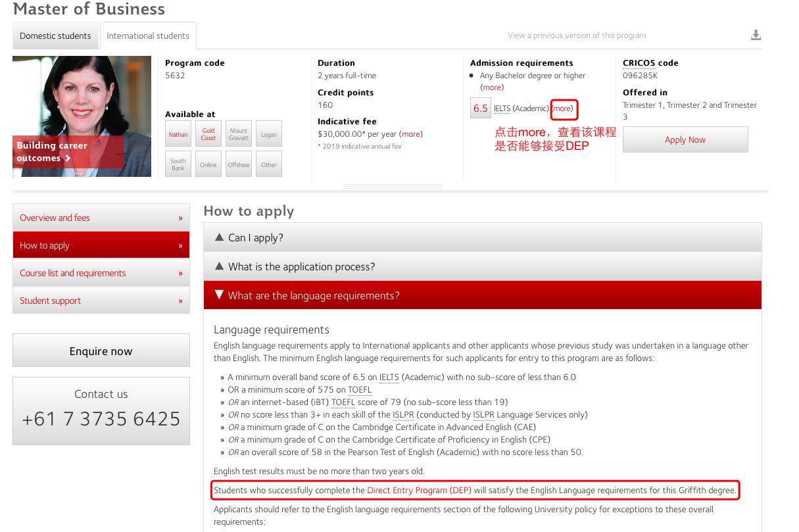Expand 'What is the application process?' section
The image size is (799, 532).
482,267
